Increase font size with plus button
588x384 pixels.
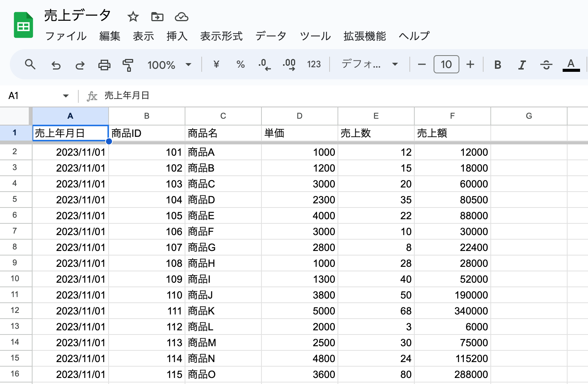tap(470, 65)
